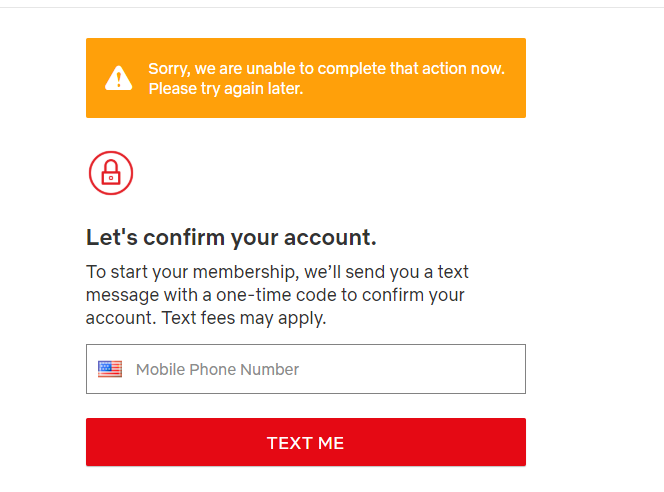Click the word "account." in the heading
The height and width of the screenshot is (492, 664).
(330, 238)
